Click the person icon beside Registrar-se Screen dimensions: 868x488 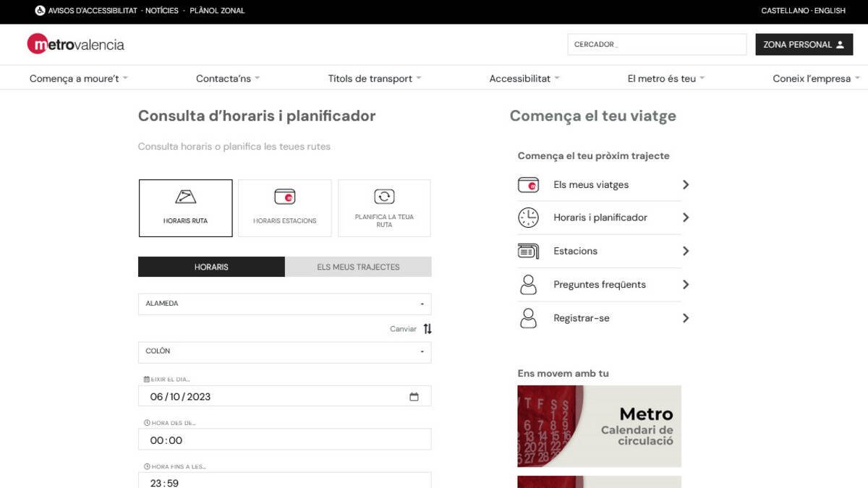[x=529, y=318]
